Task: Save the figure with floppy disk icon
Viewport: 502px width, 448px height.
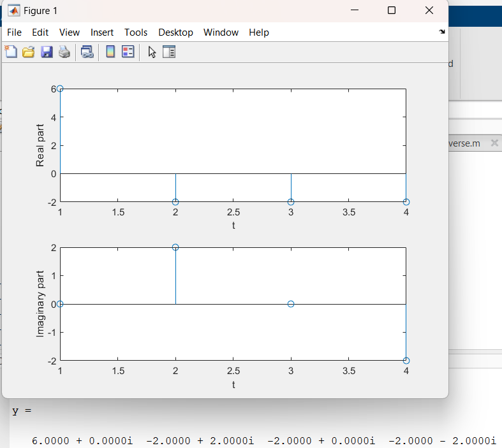Action: tap(47, 52)
